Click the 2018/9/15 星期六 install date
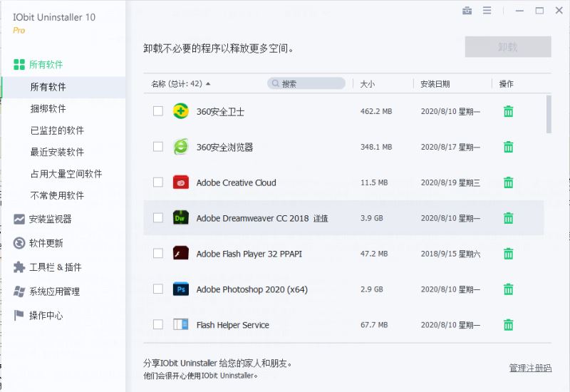The height and width of the screenshot is (392, 570). [450, 254]
